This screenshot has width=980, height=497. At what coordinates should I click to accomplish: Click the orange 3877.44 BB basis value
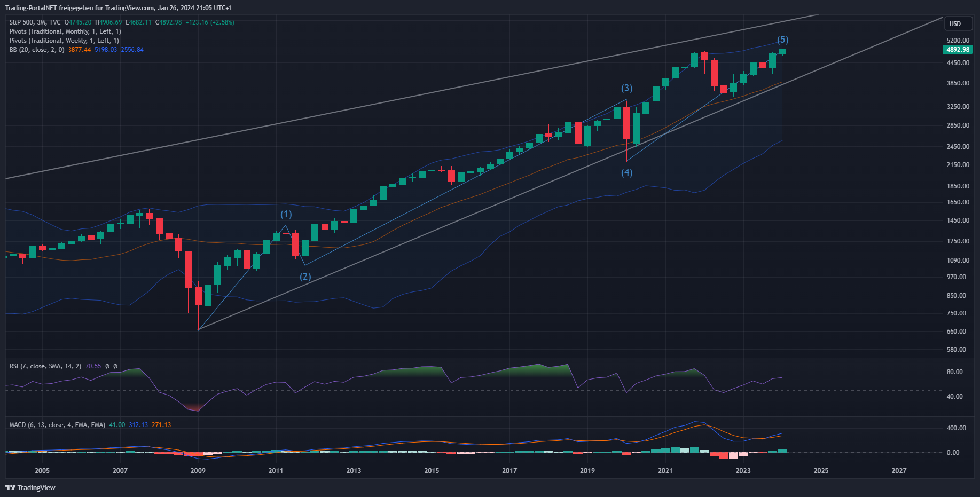[x=80, y=50]
